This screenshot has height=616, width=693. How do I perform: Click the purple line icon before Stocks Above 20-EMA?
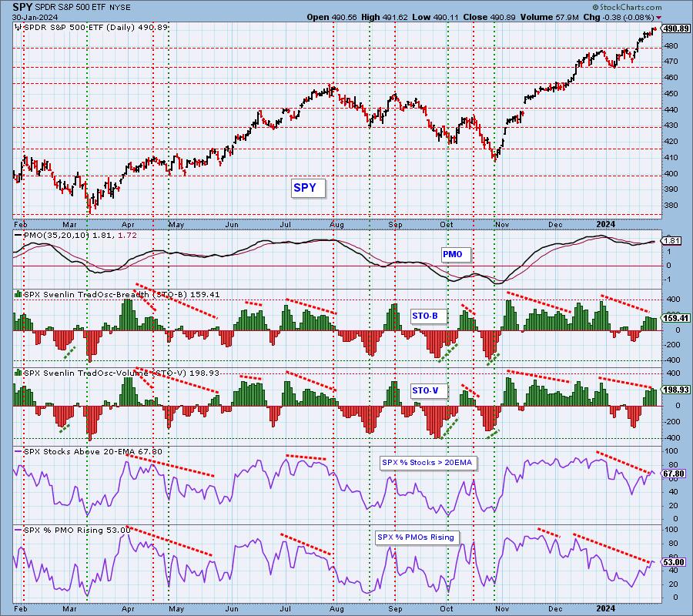tap(18, 452)
